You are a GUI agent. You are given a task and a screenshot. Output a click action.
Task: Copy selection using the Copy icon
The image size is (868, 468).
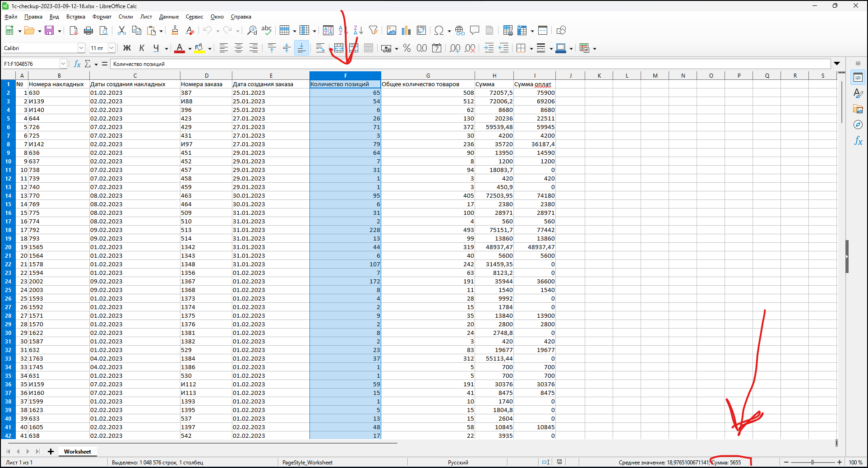136,31
